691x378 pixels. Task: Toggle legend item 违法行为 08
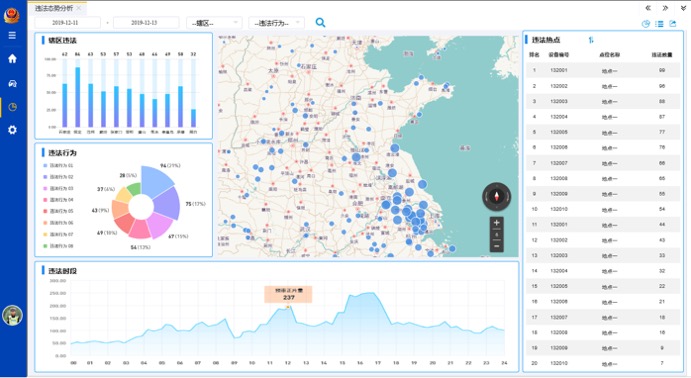[58, 246]
